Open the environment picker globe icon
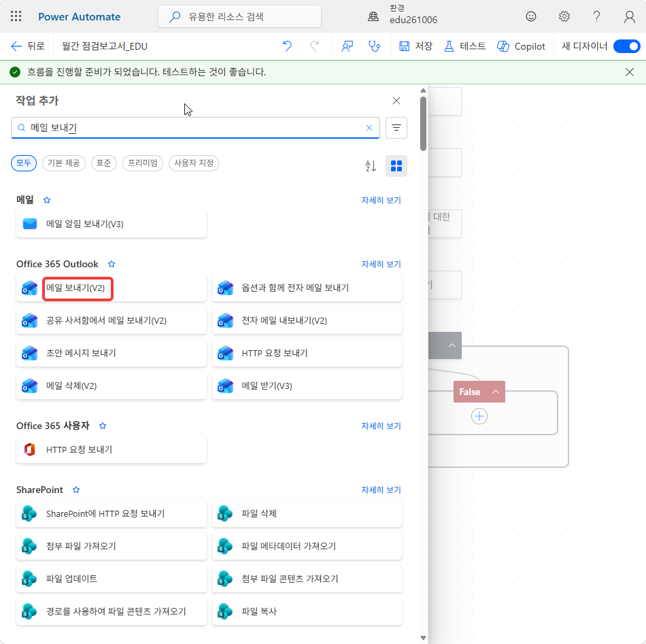The height and width of the screenshot is (644, 646). coord(373,16)
